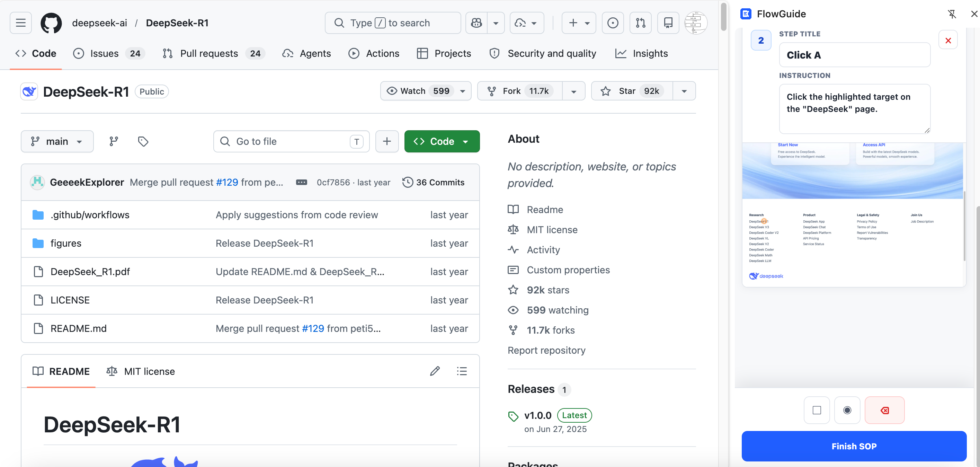This screenshot has height=467, width=980.
Task: View branches via the branch icon
Action: pos(113,141)
